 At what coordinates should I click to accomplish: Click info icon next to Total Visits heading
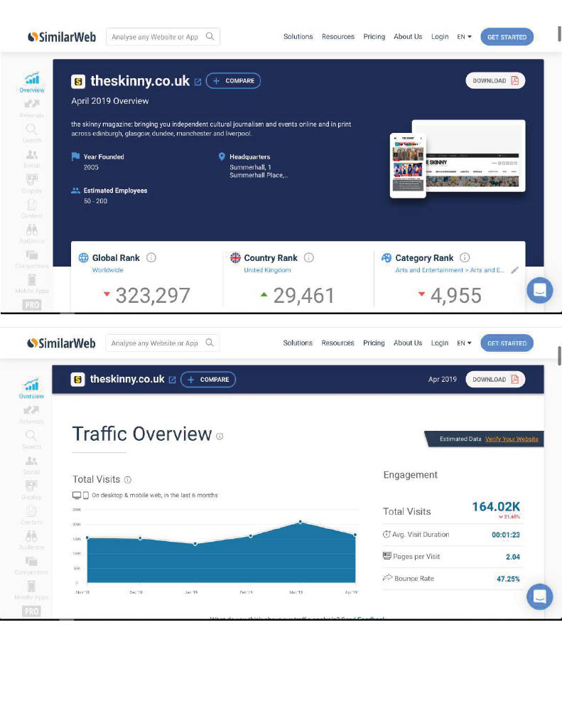128,480
